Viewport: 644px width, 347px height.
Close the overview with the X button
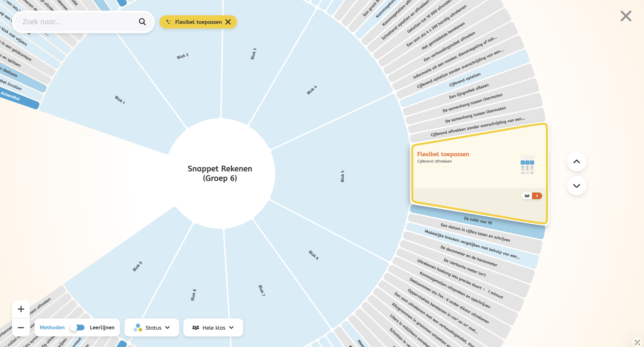pyautogui.click(x=626, y=16)
